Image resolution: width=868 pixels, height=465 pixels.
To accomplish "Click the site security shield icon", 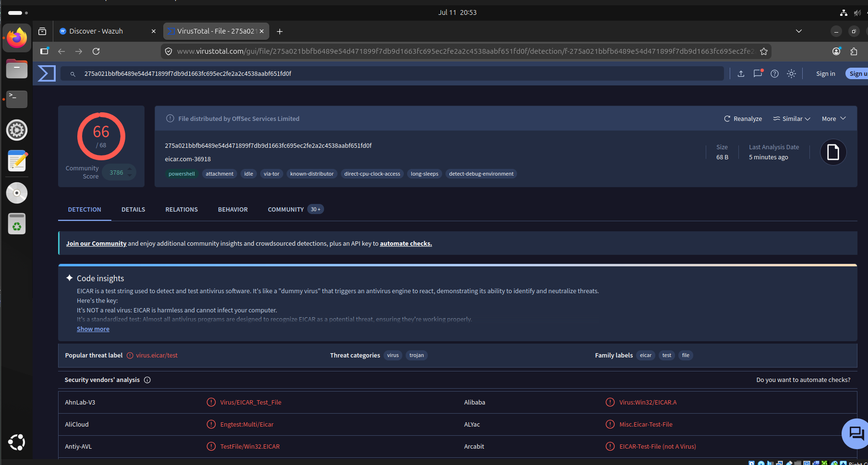I will point(169,51).
